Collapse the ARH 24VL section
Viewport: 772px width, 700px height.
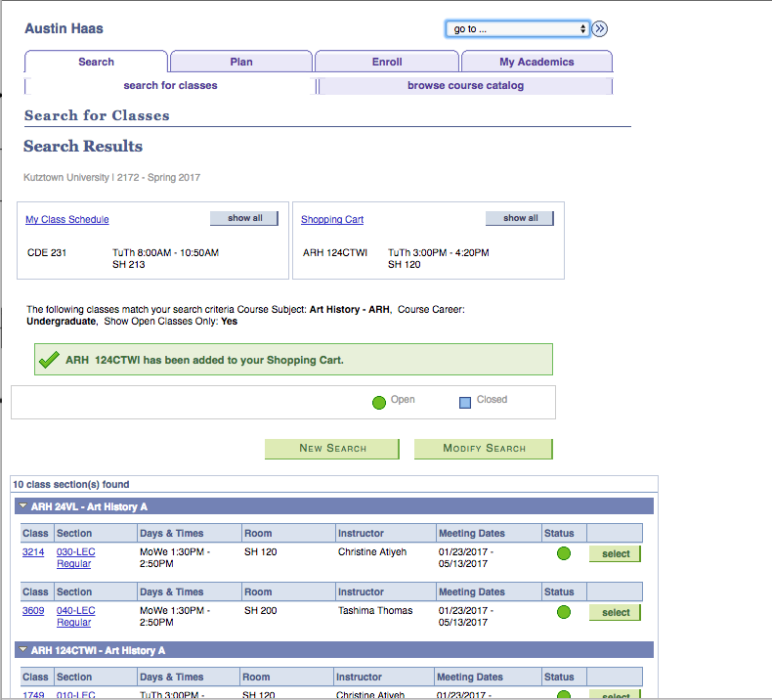pyautogui.click(x=22, y=507)
